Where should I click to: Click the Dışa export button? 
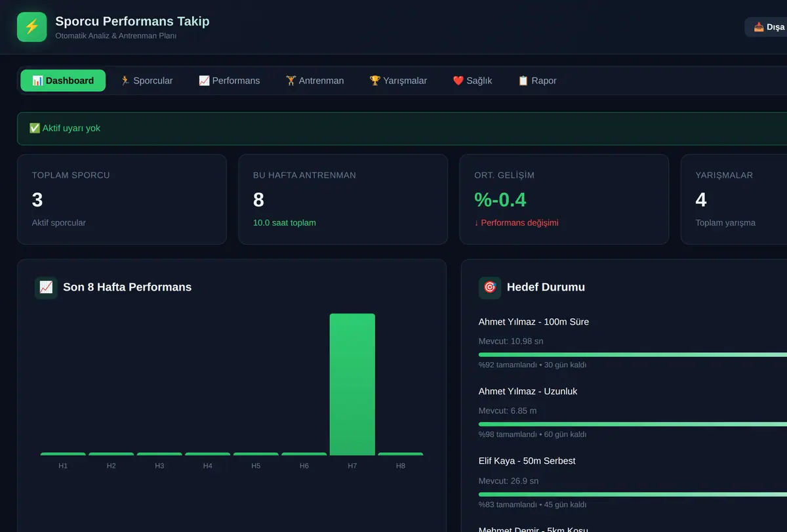coord(766,27)
